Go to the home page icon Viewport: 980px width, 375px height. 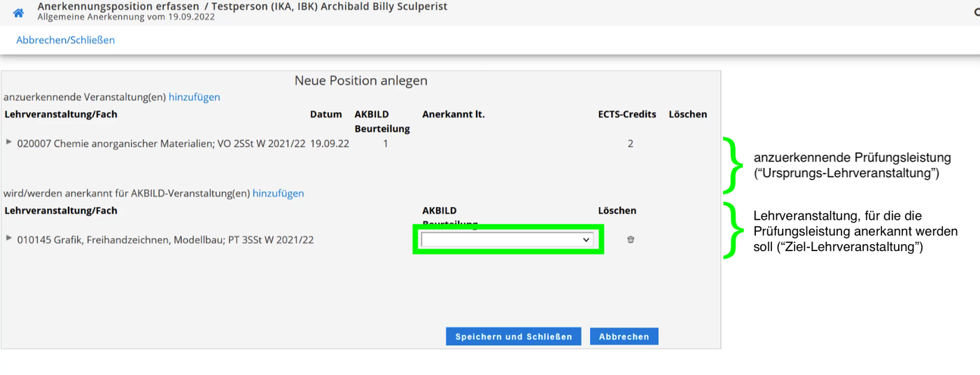coord(19,13)
